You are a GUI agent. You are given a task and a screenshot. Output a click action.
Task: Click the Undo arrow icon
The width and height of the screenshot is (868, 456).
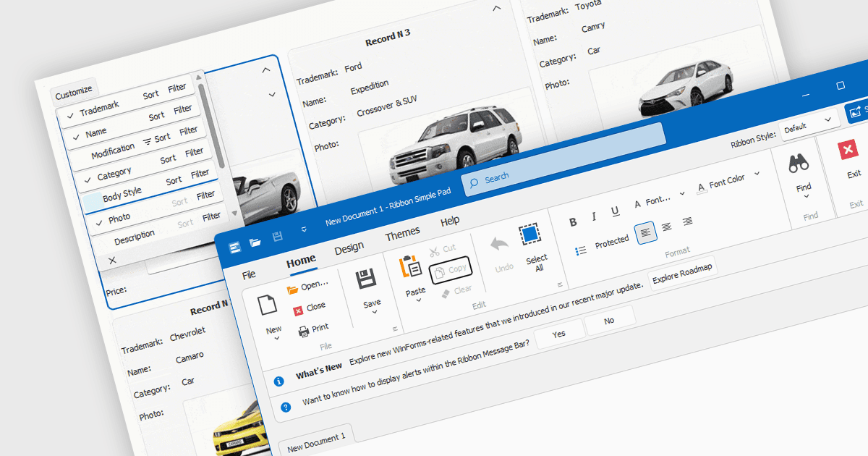click(500, 245)
